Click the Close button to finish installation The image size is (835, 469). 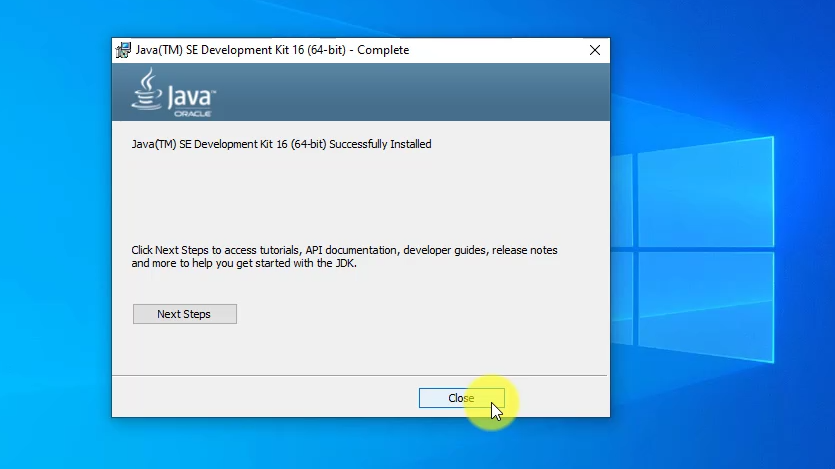click(x=461, y=398)
